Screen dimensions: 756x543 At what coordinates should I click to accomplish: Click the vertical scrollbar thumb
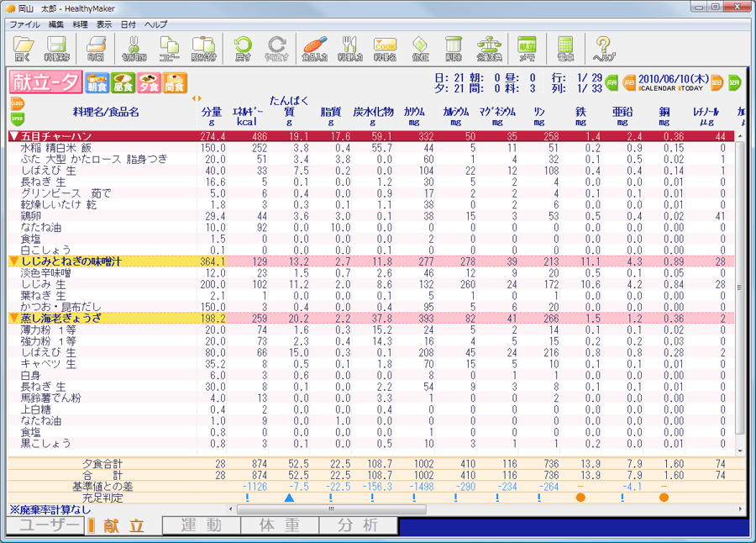coord(739,287)
